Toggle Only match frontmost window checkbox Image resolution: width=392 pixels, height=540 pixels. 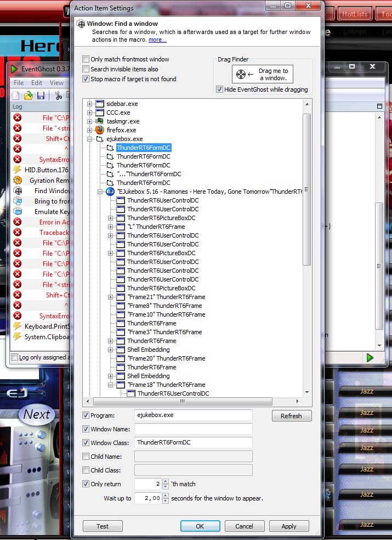(86, 59)
